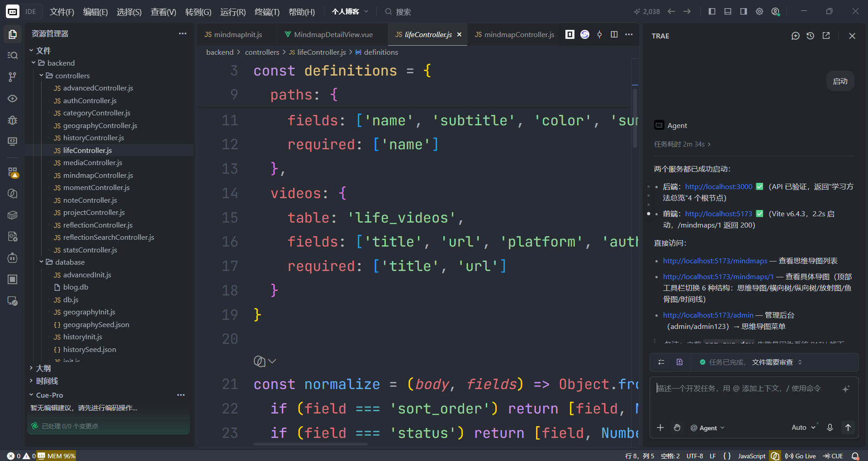Open the task list icon above chat input
This screenshot has width=868, height=461.
point(661,362)
